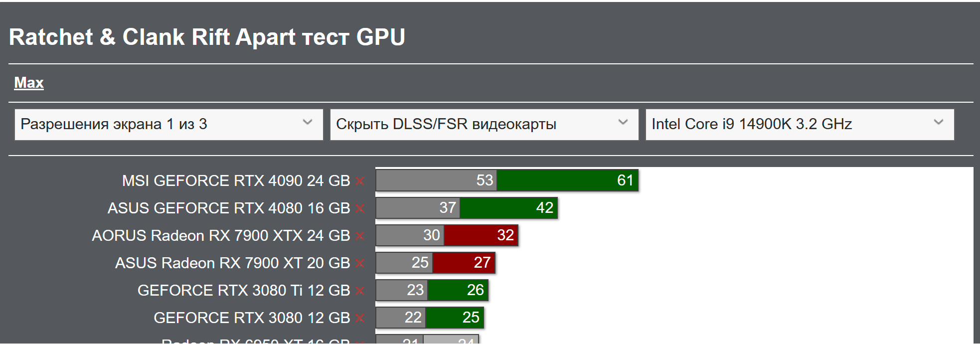Hide ASUS Radeon RX 7900 XT row
The width and height of the screenshot is (980, 344).
pos(360,264)
